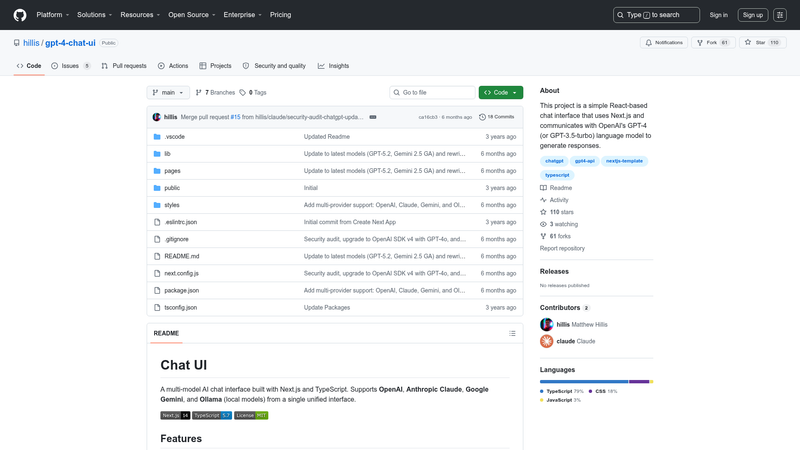The height and width of the screenshot is (450, 800).
Task: Click the Sign in link
Action: [718, 15]
